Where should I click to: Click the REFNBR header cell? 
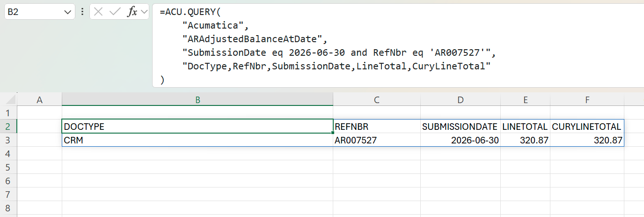click(377, 127)
